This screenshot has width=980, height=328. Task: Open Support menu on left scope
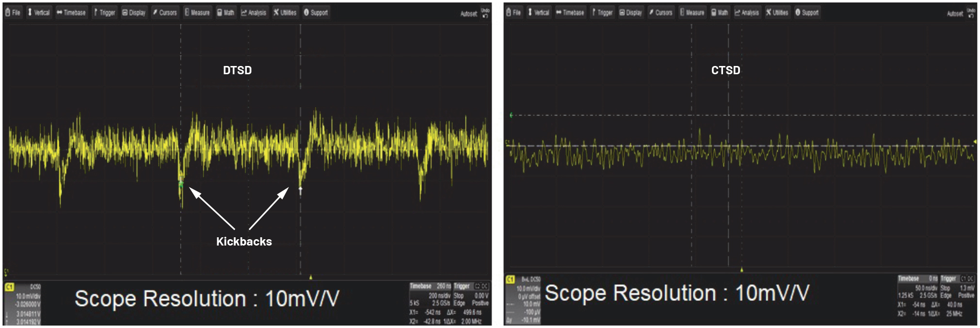[x=316, y=13]
